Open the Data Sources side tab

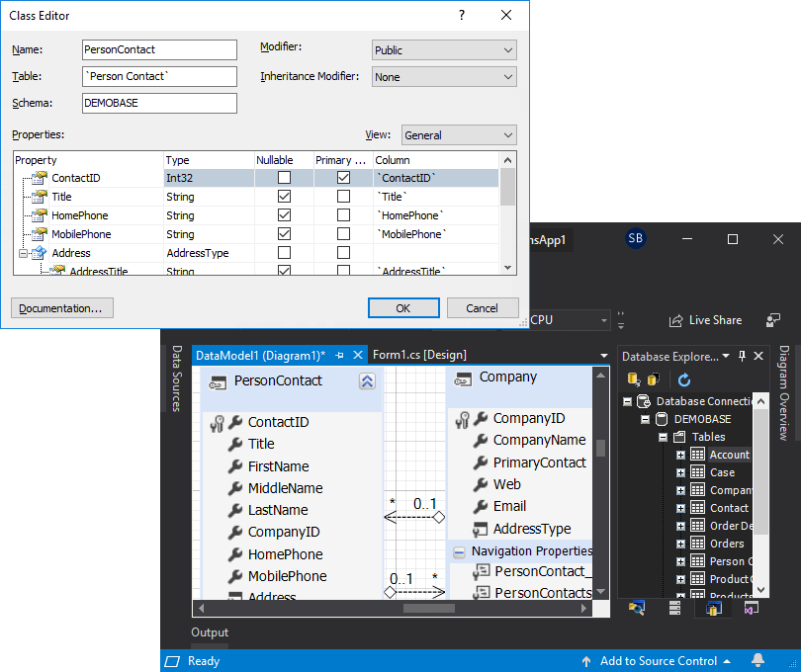(x=177, y=378)
